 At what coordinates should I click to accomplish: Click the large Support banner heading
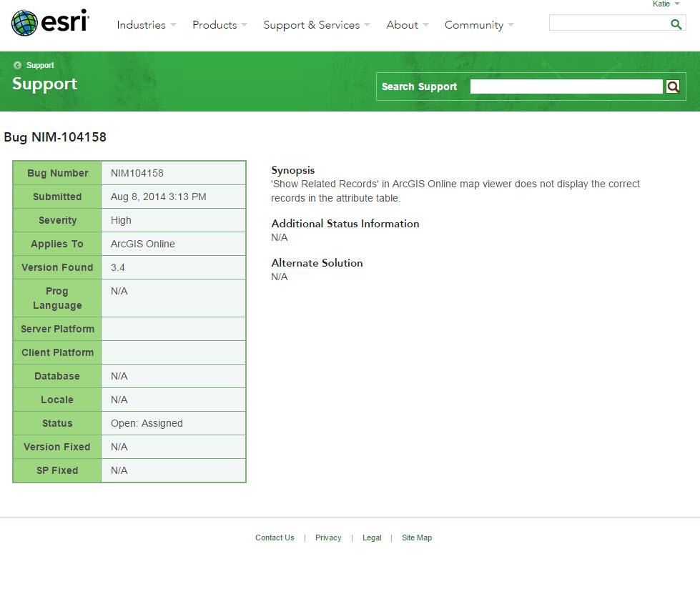tap(44, 84)
